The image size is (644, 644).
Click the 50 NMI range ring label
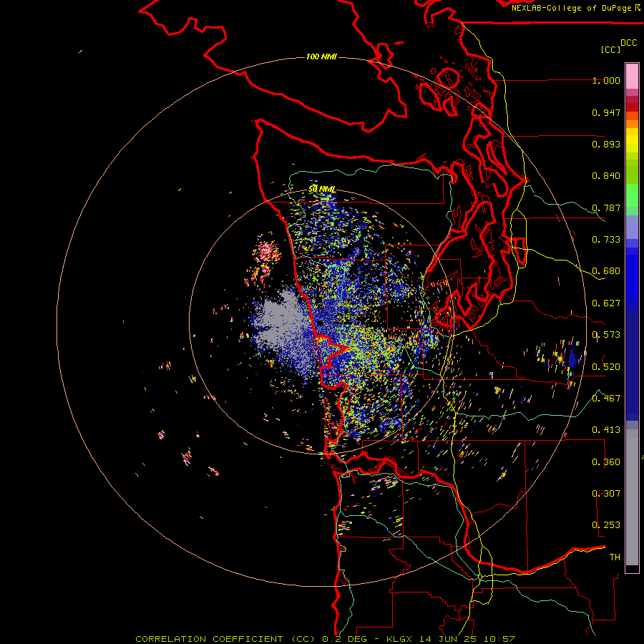pos(322,189)
